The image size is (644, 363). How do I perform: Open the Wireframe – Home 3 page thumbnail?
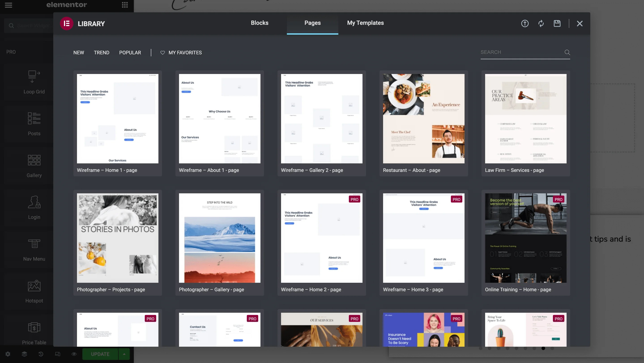424,238
